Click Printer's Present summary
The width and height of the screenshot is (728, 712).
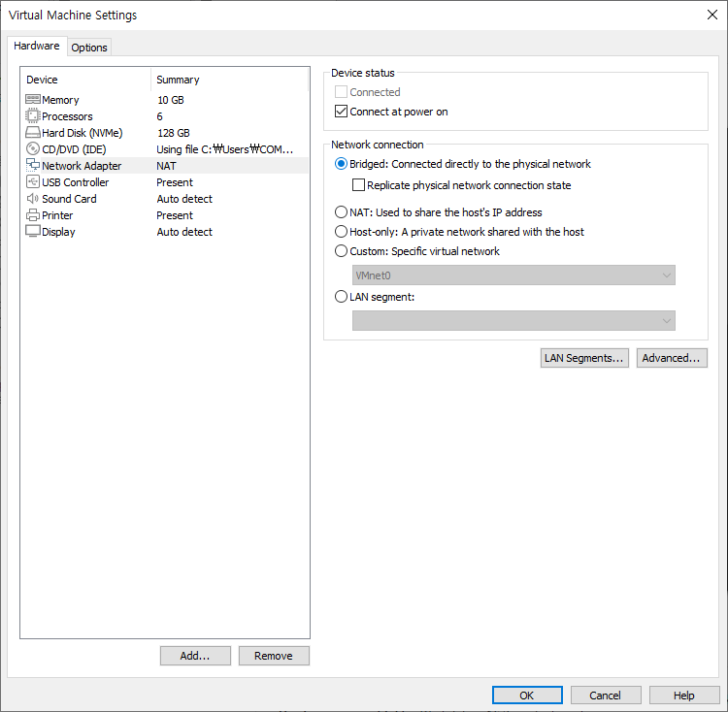pyautogui.click(x=175, y=215)
